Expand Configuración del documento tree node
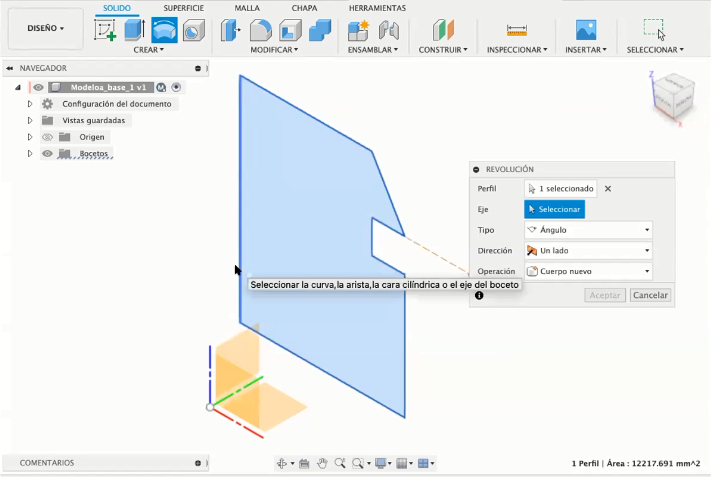The width and height of the screenshot is (711, 477). pyautogui.click(x=30, y=104)
